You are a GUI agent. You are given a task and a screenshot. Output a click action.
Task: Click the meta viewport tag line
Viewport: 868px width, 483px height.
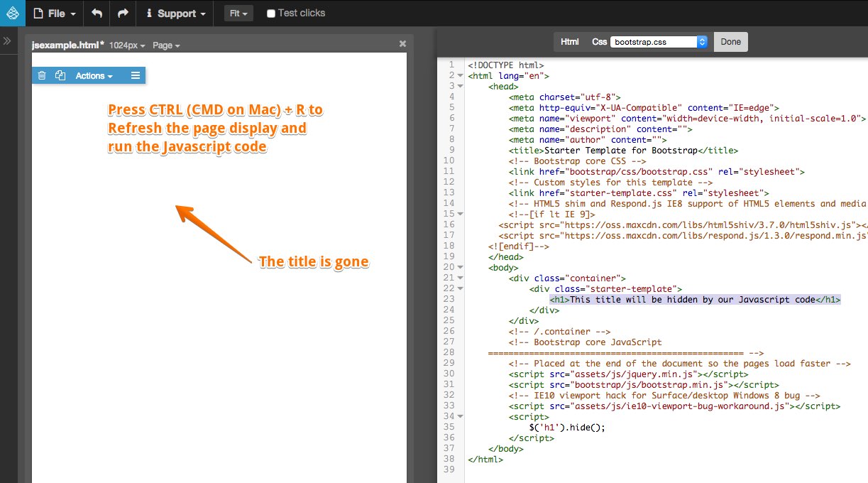pyautogui.click(x=687, y=119)
